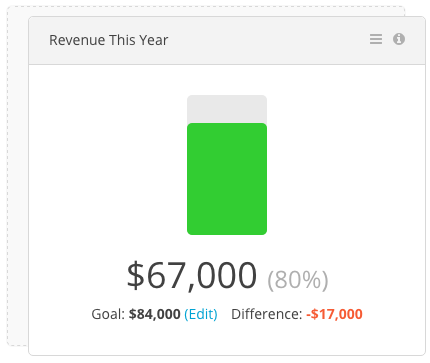The image size is (430, 363).
Task: Click the Revenue This Year title
Action: pyautogui.click(x=109, y=40)
